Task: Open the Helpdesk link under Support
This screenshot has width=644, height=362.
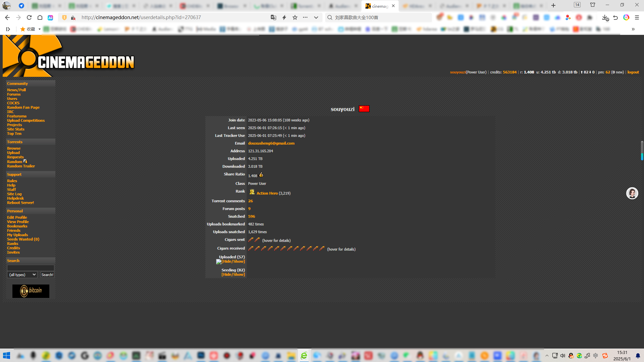Action: pyautogui.click(x=15, y=198)
